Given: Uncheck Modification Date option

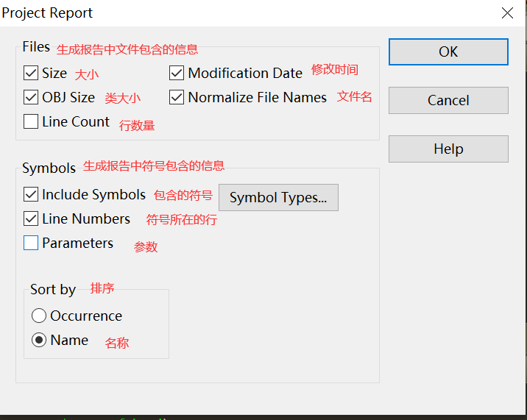Looking at the screenshot, I should (177, 73).
